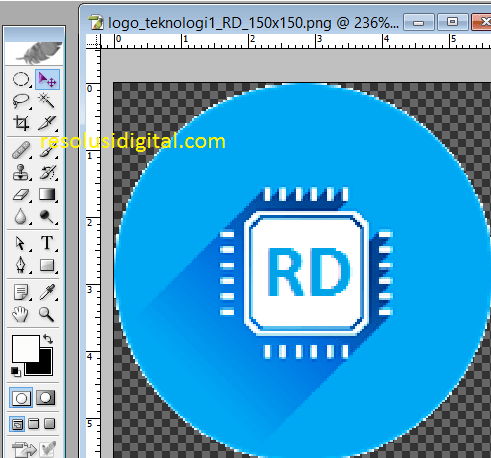The width and height of the screenshot is (491, 458).
Task: Select the Blur tool
Action: (x=21, y=217)
